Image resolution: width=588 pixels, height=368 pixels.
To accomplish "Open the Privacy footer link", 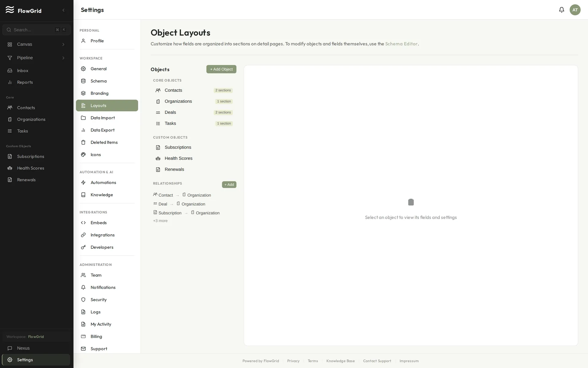I will point(293,361).
